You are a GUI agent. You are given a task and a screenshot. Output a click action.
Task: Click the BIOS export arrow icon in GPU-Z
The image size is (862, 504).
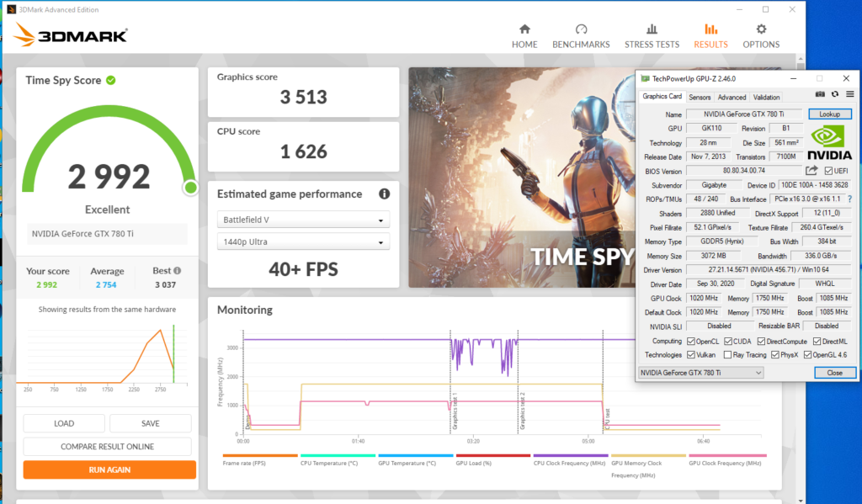coord(811,171)
